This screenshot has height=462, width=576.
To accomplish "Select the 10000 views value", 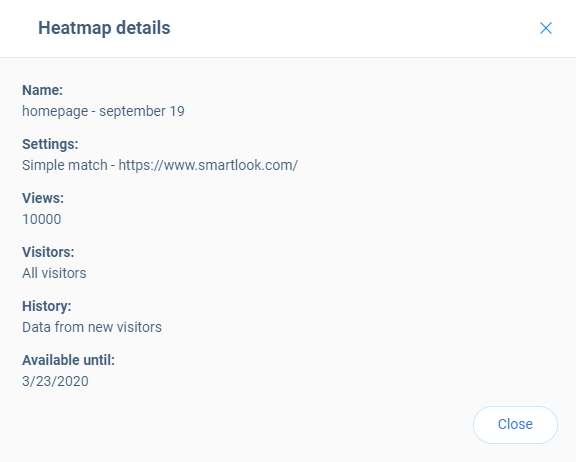I will point(42,219).
